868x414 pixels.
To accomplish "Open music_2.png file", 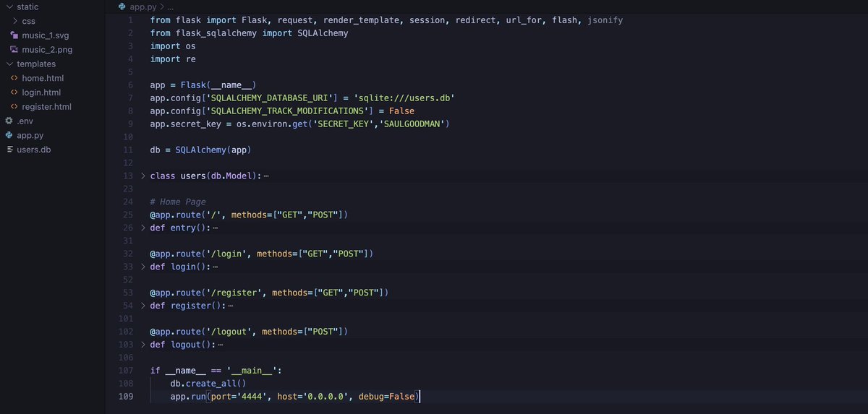I will point(47,50).
